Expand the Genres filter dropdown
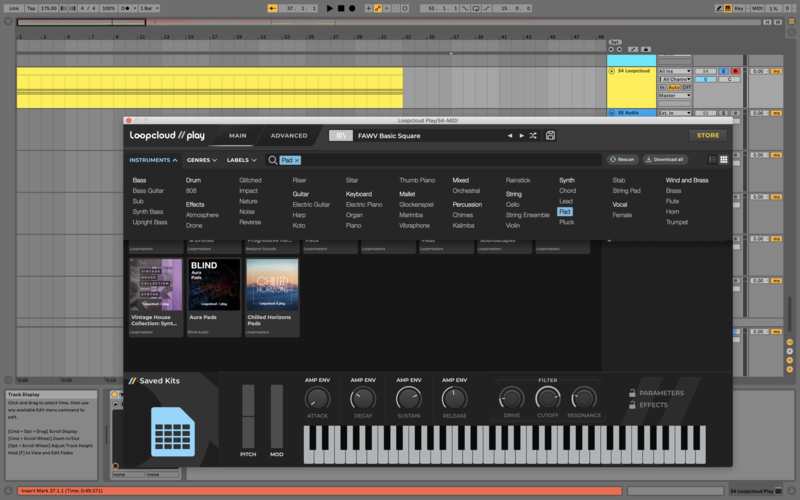The image size is (800, 500). click(x=201, y=160)
